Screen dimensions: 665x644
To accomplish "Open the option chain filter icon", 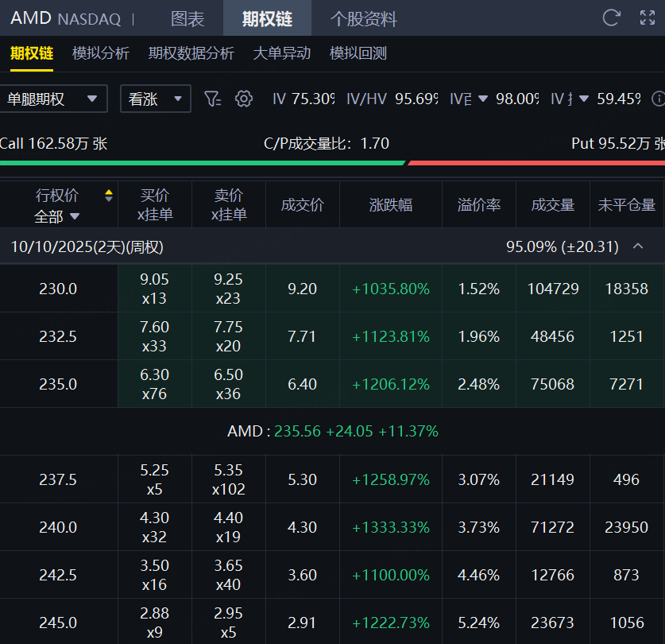I will [x=211, y=99].
